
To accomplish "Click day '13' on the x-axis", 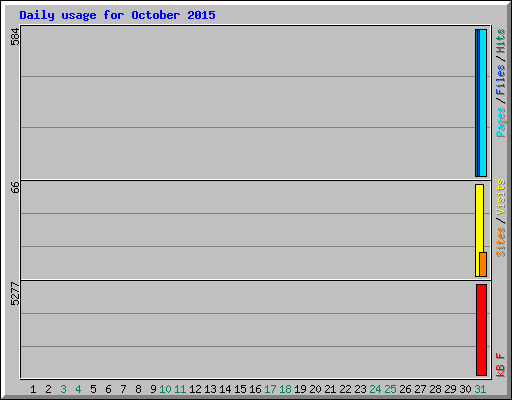I will [210, 389].
